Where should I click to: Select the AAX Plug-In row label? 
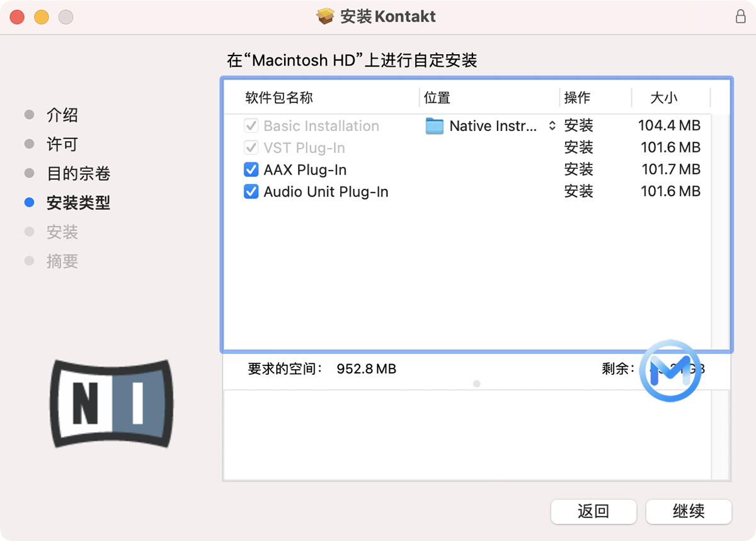click(305, 170)
